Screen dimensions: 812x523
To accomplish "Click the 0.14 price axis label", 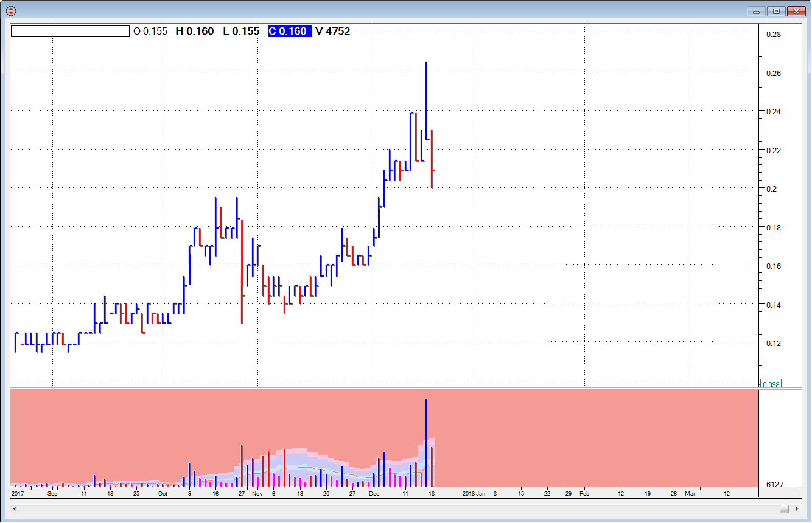I will [774, 305].
